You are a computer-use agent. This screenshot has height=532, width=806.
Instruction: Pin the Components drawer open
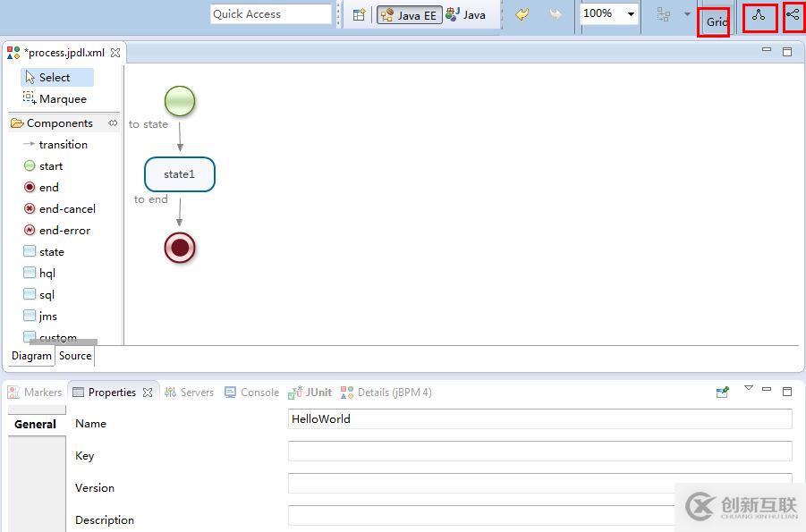[113, 123]
